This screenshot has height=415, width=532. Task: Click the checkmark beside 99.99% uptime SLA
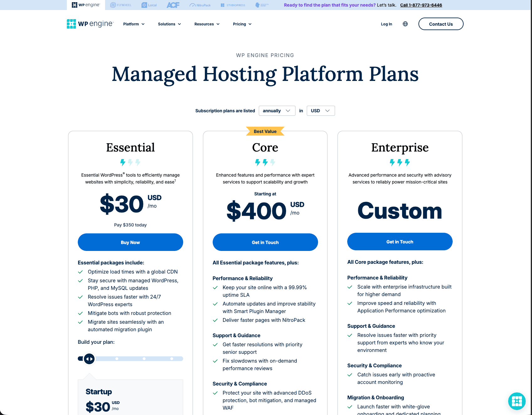point(215,288)
